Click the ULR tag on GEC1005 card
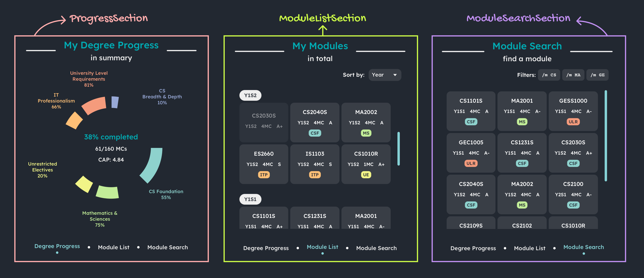The width and height of the screenshot is (644, 278). (x=471, y=163)
